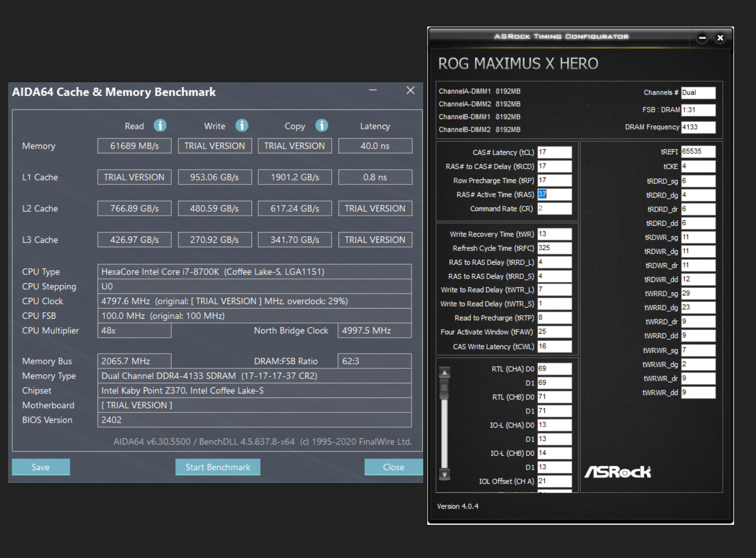Click the ChannelA-DIMM1 8192MB entry
This screenshot has height=558, width=756.
click(479, 91)
